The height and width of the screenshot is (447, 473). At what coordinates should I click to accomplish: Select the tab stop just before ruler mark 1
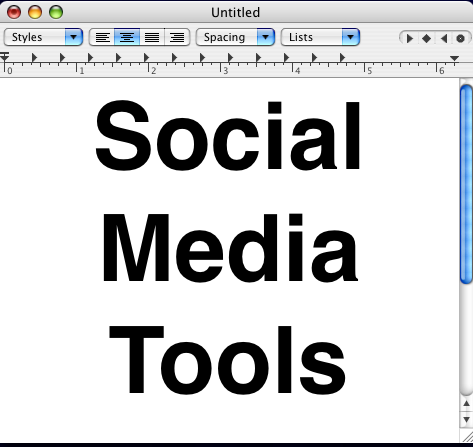click(62, 58)
